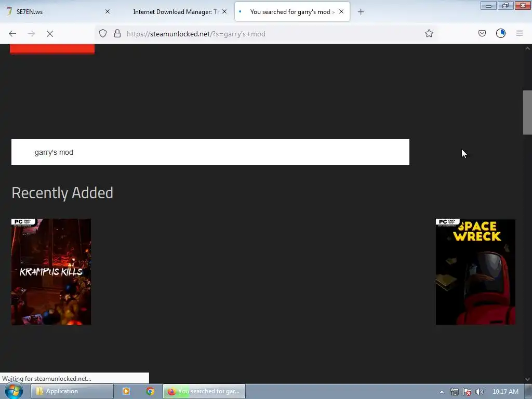532x399 pixels.
Task: Select the 'You searched for garry's mod' tab
Action: coord(292,12)
